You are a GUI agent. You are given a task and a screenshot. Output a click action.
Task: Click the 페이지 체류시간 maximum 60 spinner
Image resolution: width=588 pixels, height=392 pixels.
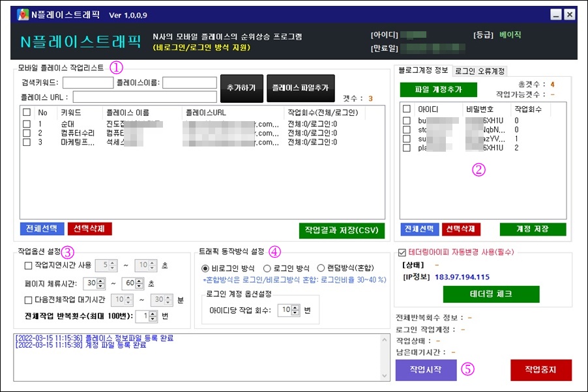coord(133,283)
